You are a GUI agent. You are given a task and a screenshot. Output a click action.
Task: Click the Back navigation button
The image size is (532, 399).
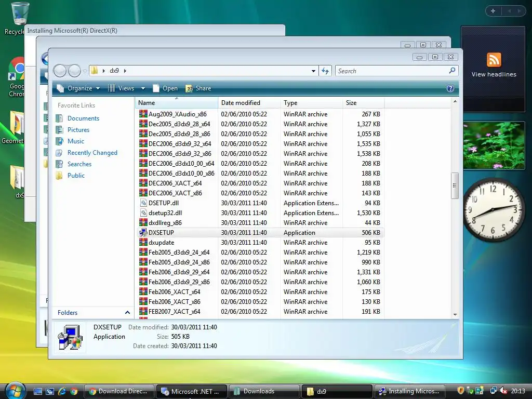(60, 71)
